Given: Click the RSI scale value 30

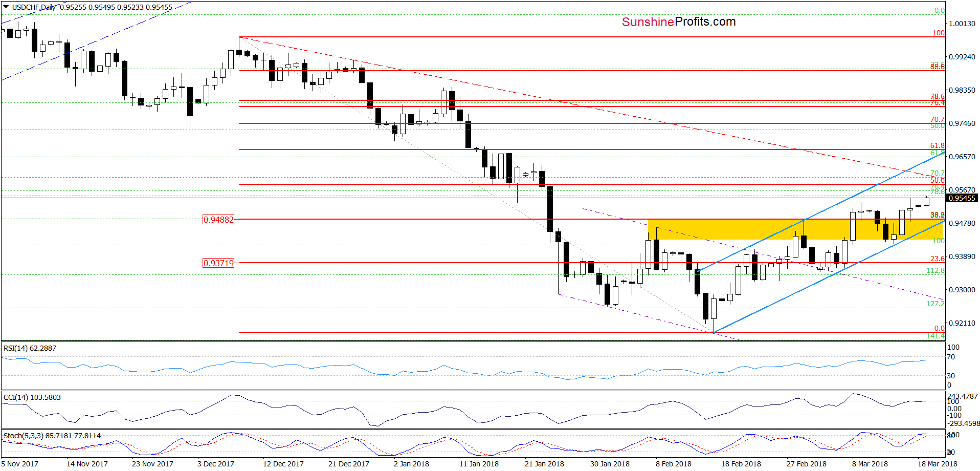Looking at the screenshot, I should [951, 376].
